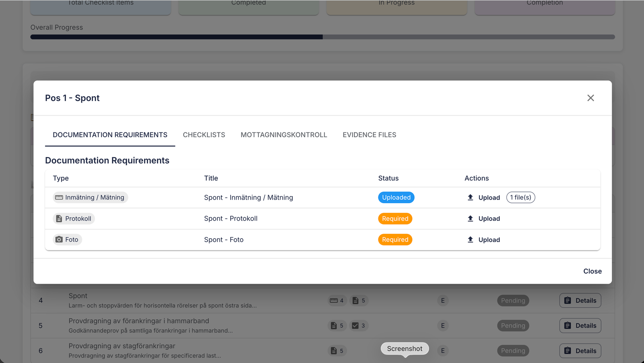The width and height of the screenshot is (644, 363).
Task: Upload file for Spont - Protokoll row
Action: [484, 219]
